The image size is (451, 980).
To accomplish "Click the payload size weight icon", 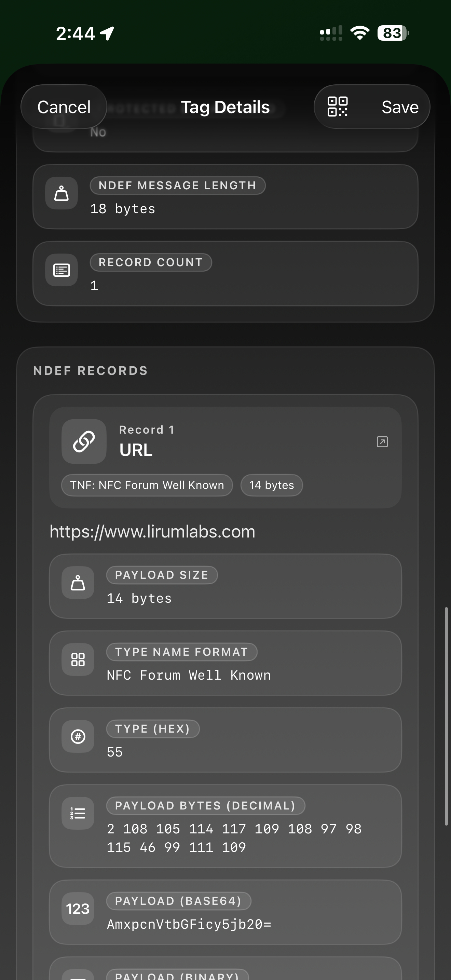I will (x=77, y=583).
